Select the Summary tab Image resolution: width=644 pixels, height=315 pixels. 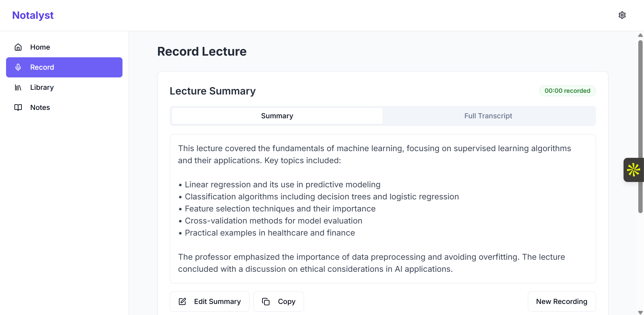coord(277,116)
